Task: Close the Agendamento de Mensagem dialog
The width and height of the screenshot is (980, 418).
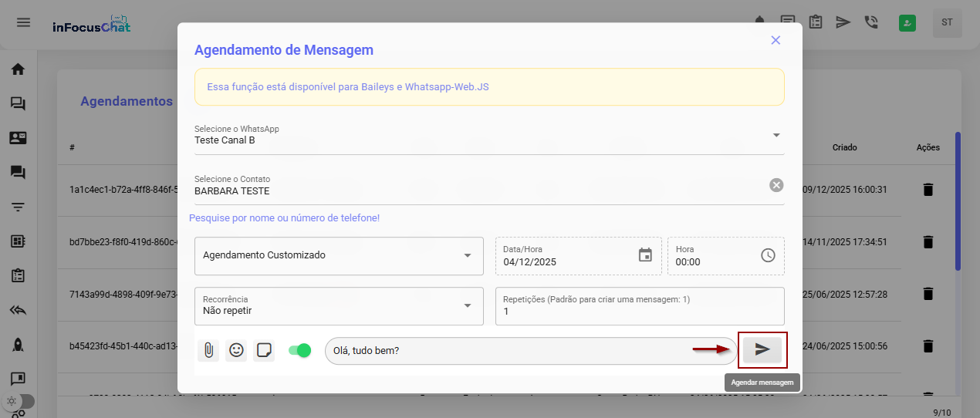Action: pyautogui.click(x=776, y=40)
